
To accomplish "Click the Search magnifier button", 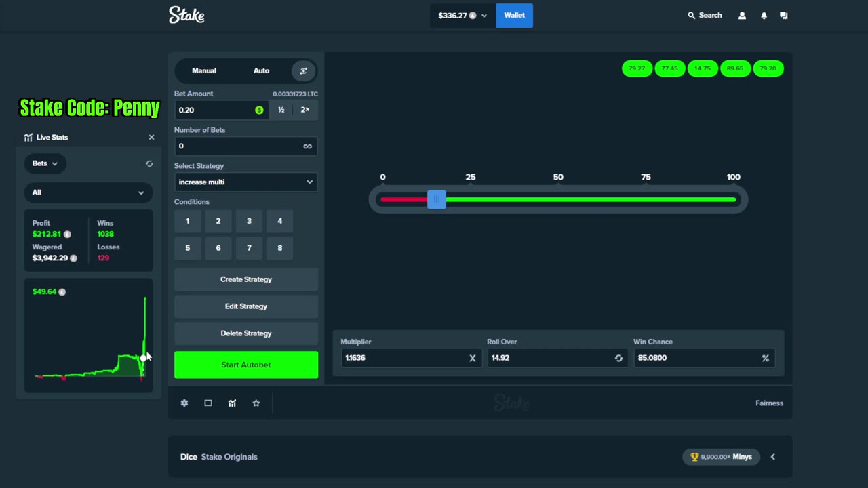I will tap(705, 15).
